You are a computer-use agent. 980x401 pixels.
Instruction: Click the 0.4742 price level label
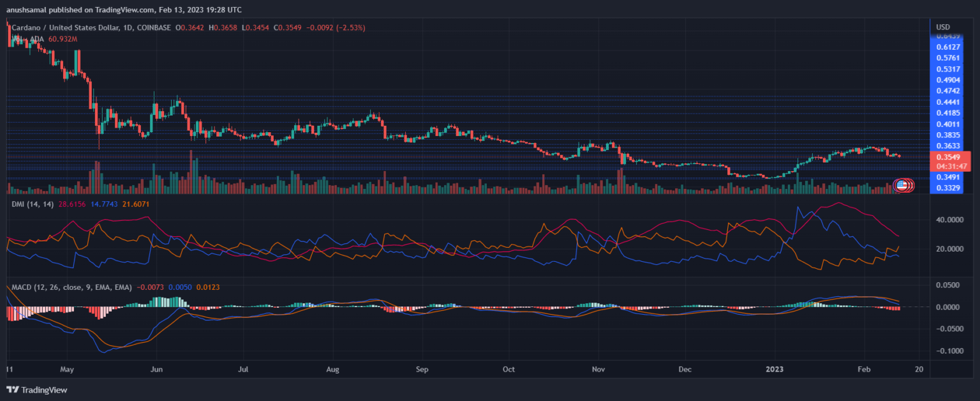coord(948,91)
